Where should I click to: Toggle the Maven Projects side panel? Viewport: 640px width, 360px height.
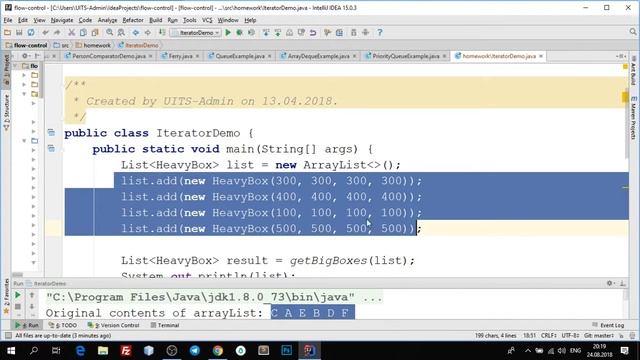(x=633, y=118)
